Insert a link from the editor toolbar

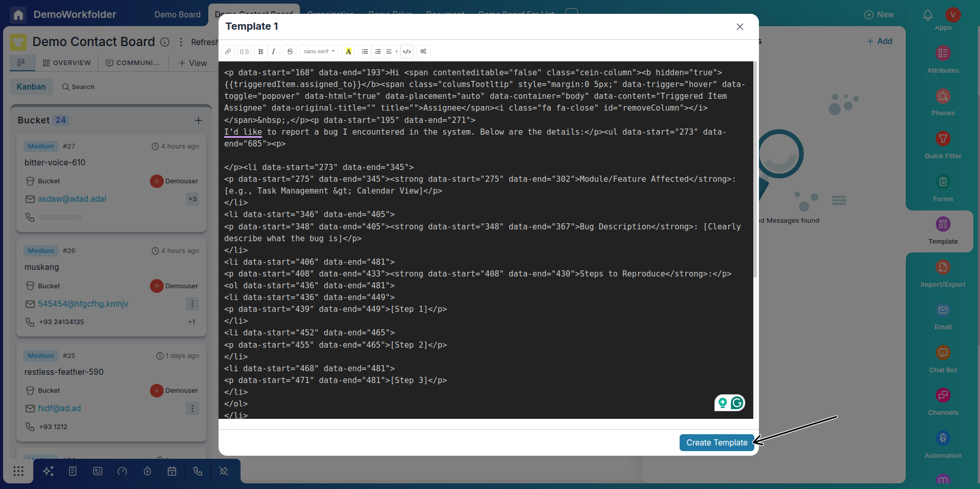pyautogui.click(x=228, y=51)
